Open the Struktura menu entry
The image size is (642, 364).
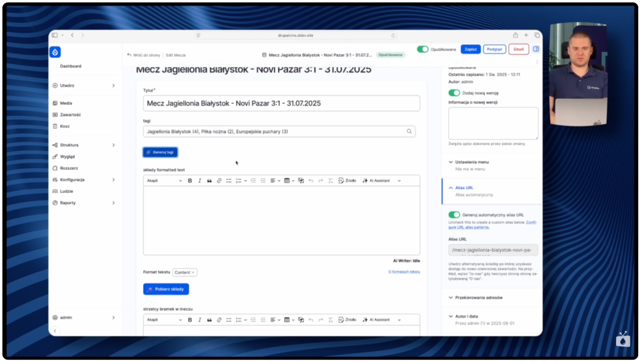coord(69,145)
